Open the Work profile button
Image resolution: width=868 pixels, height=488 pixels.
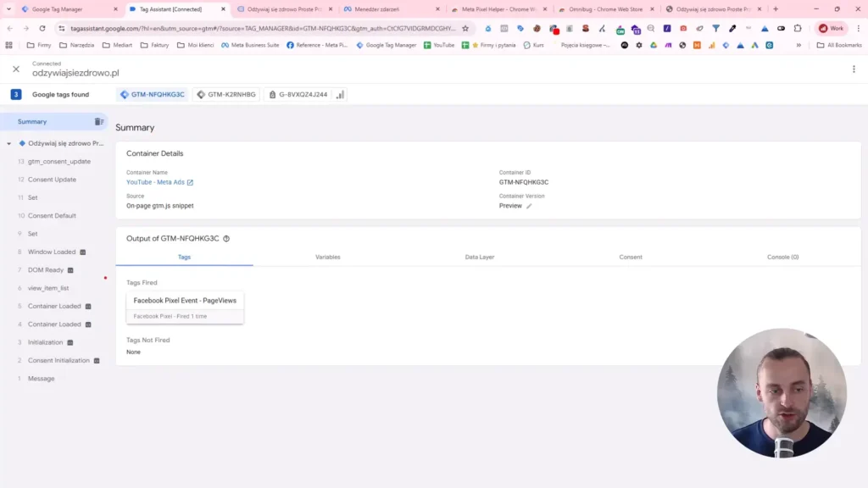832,28
